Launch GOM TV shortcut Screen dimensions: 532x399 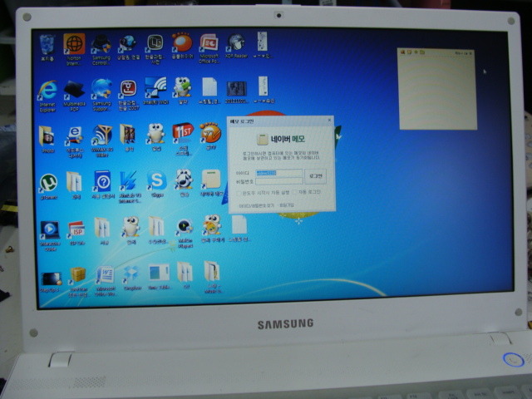210,136
